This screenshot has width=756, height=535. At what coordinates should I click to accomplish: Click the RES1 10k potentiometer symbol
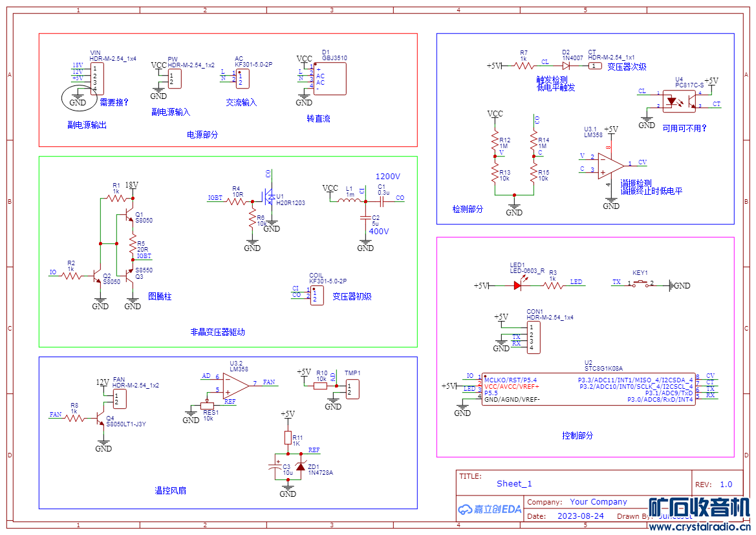pyautogui.click(x=208, y=405)
